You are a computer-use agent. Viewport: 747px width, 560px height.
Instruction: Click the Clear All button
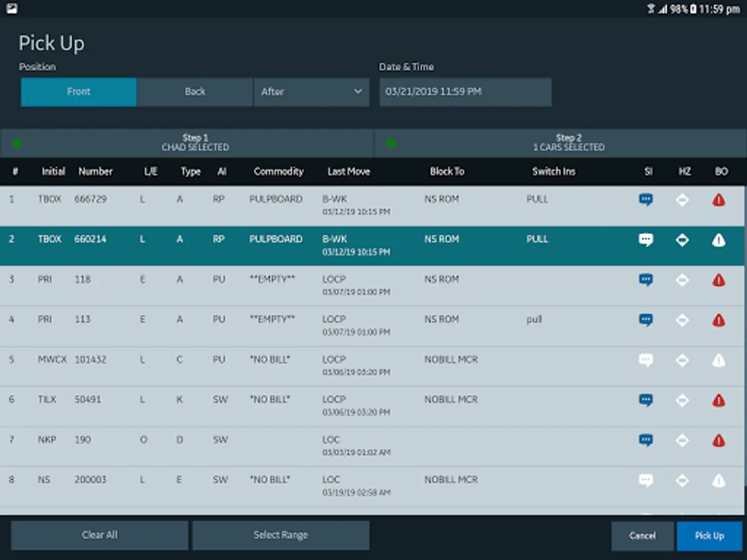(100, 535)
